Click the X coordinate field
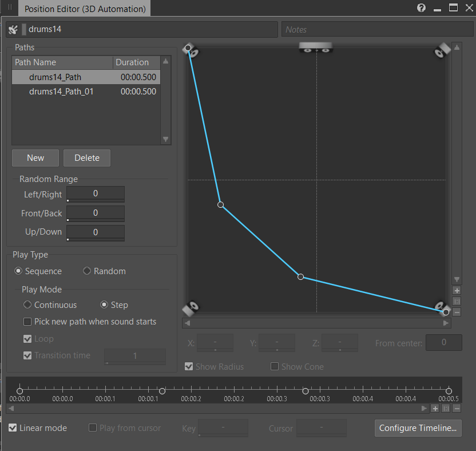 pyautogui.click(x=215, y=343)
